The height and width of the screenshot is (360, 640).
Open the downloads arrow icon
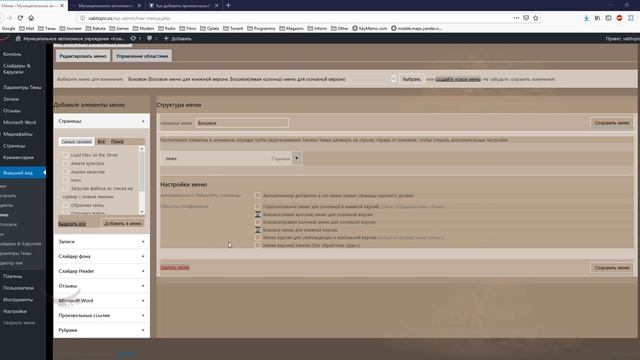586,18
